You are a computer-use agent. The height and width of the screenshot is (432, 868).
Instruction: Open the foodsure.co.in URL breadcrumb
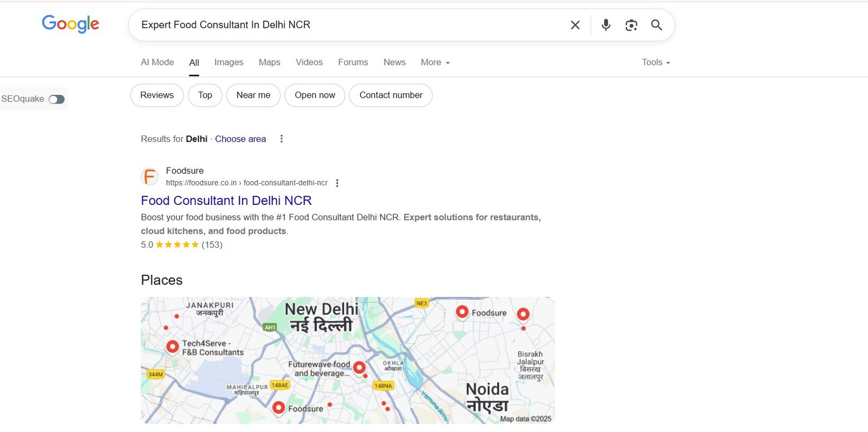pos(247,183)
